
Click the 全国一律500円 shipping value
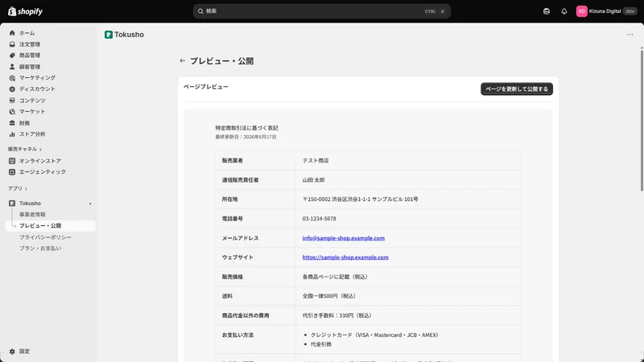tap(329, 296)
